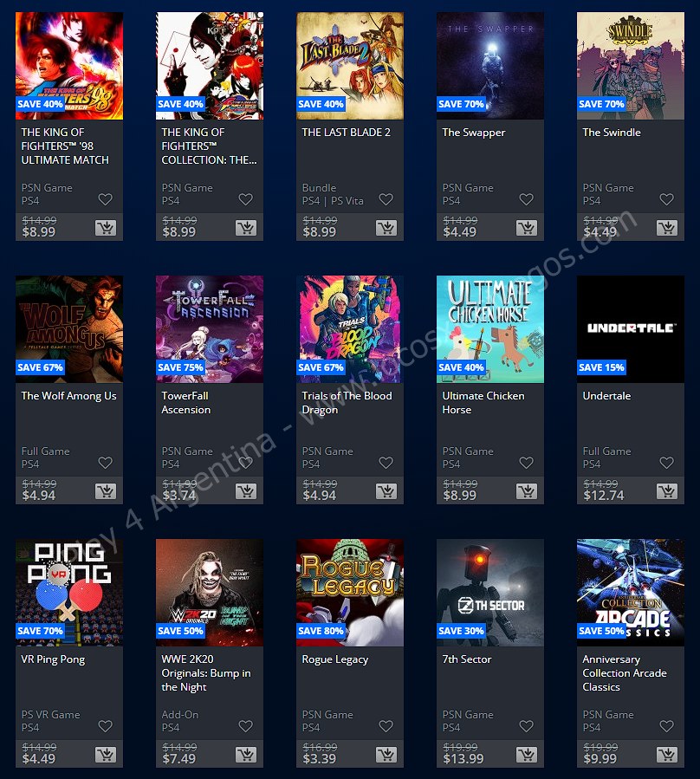
Task: Open The Swapper cover thumbnail
Action: coord(490,66)
